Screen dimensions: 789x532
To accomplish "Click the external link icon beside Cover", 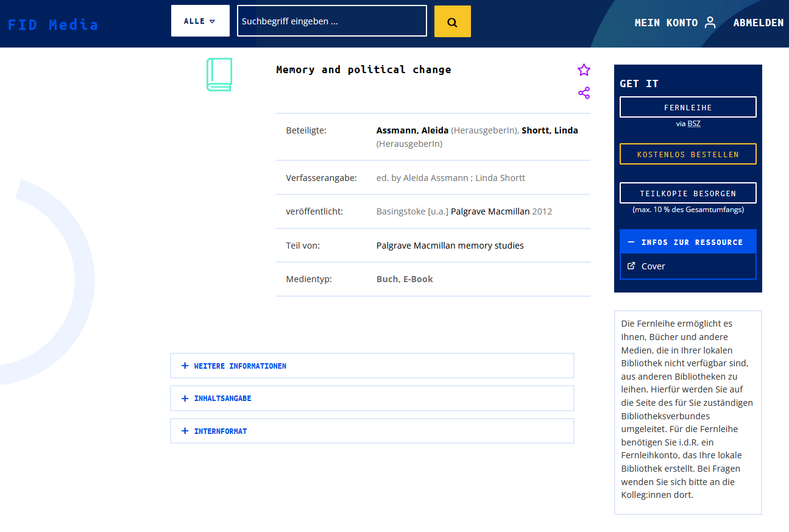I will [631, 266].
